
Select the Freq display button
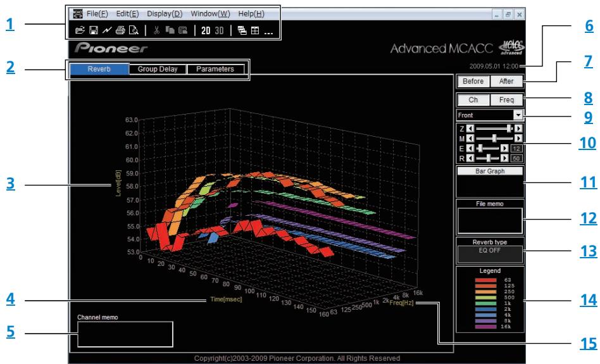pyautogui.click(x=506, y=100)
